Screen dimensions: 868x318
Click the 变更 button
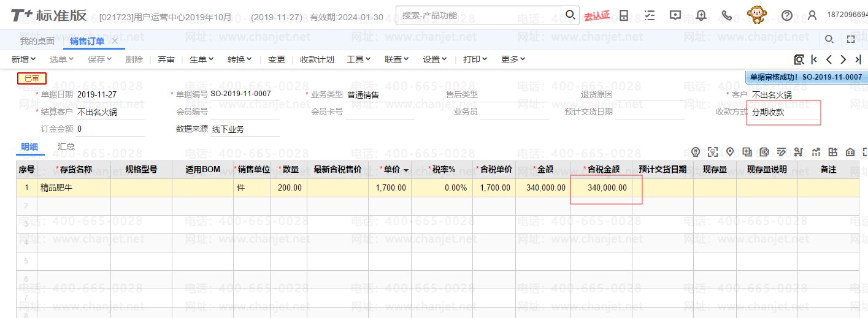point(277,59)
